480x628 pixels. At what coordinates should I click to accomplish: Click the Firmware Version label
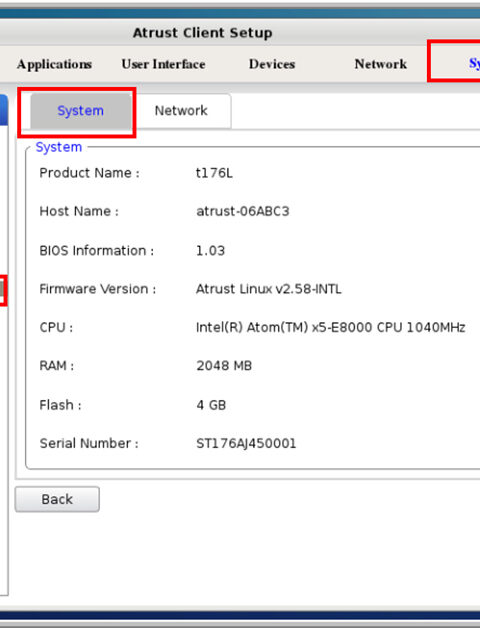pyautogui.click(x=98, y=289)
